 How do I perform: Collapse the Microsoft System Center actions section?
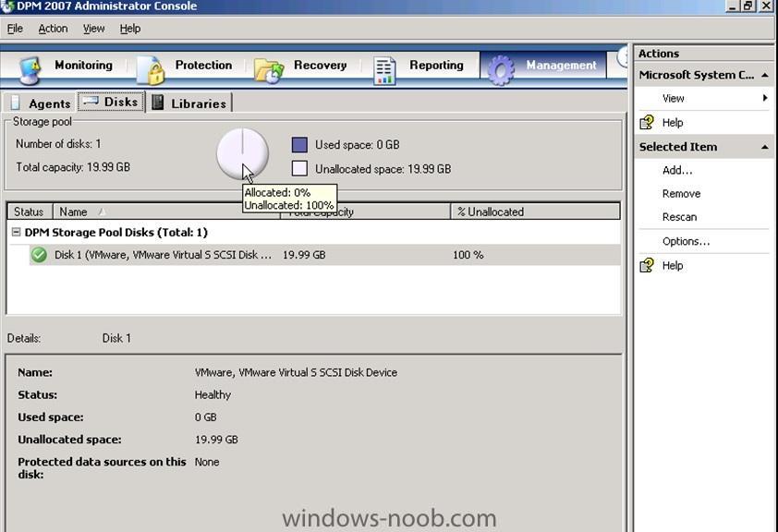(765, 76)
